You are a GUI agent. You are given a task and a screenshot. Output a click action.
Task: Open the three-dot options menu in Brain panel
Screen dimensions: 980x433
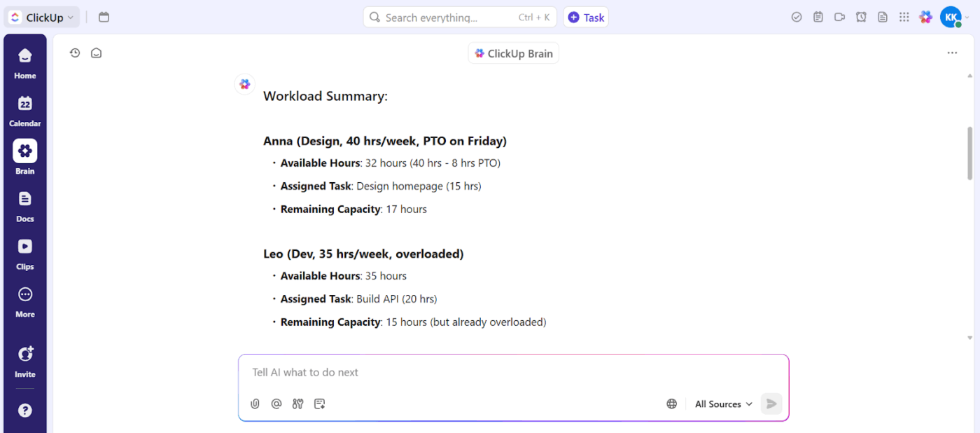[x=952, y=53]
